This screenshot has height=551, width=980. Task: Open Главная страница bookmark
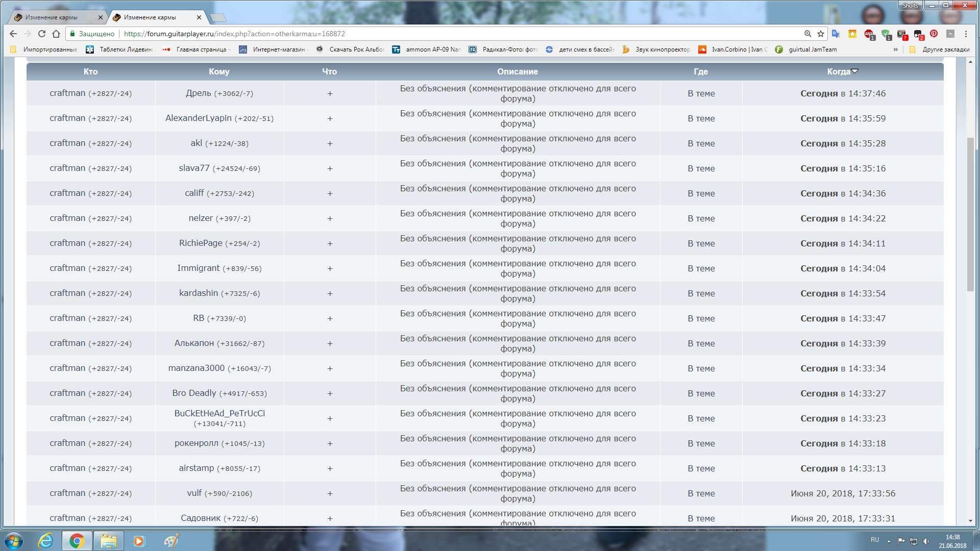point(196,49)
